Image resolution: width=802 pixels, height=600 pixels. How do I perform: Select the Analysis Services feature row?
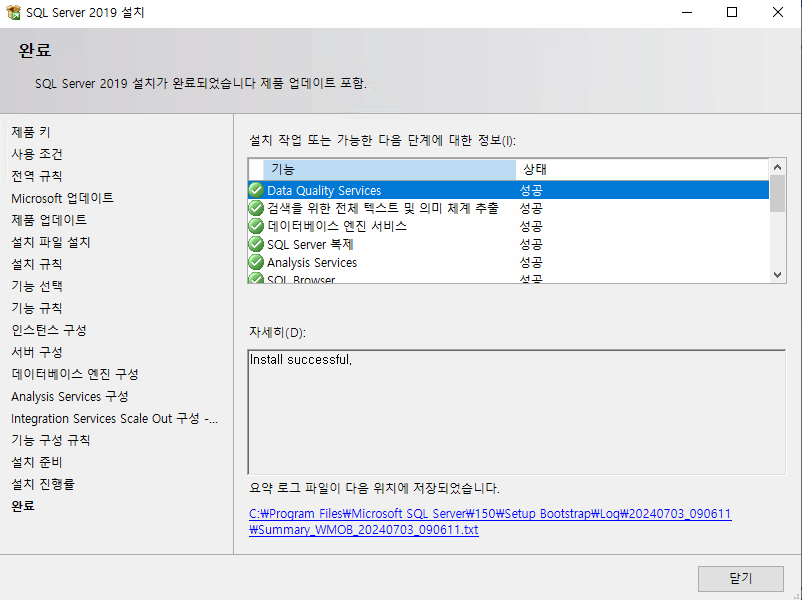pos(508,262)
